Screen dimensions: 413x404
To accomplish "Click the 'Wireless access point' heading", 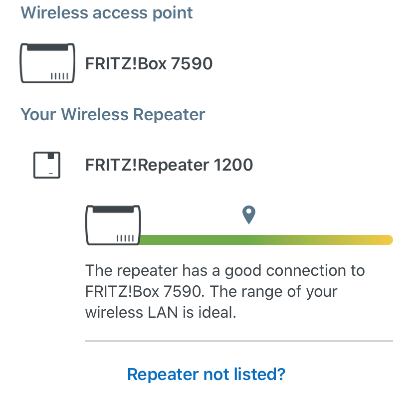I will point(107,13).
